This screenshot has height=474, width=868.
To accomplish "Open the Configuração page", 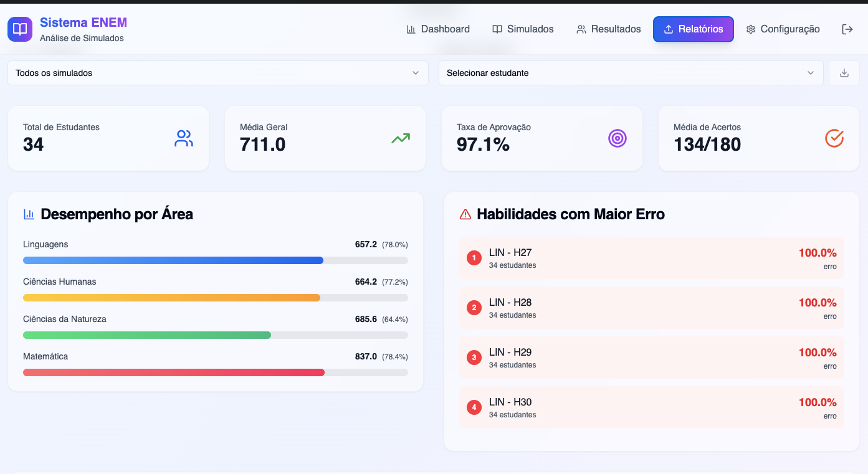I will (x=783, y=29).
